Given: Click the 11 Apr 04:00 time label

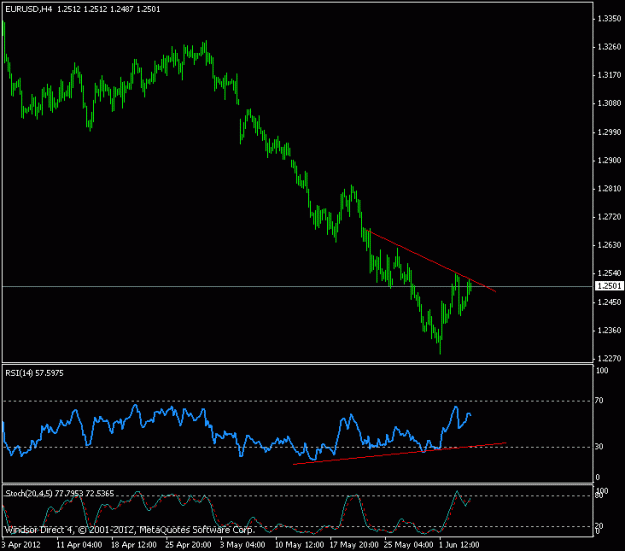Looking at the screenshot, I should (79, 545).
